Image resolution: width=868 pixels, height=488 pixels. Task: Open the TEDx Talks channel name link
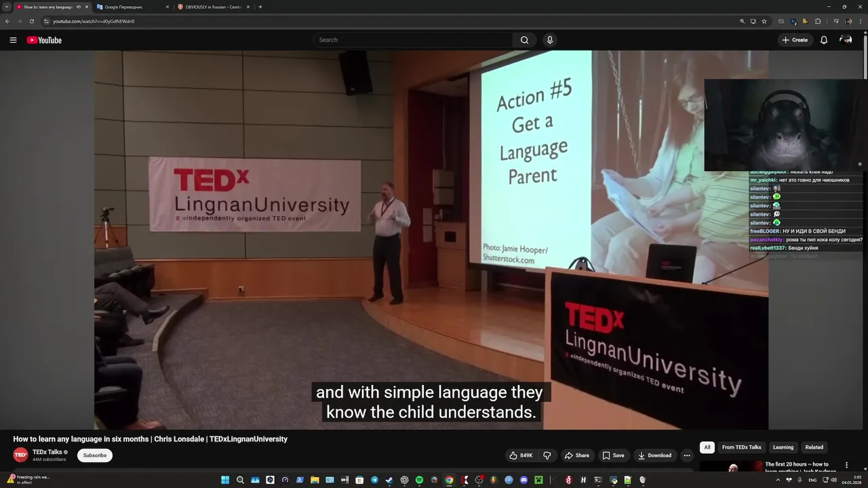(x=47, y=452)
